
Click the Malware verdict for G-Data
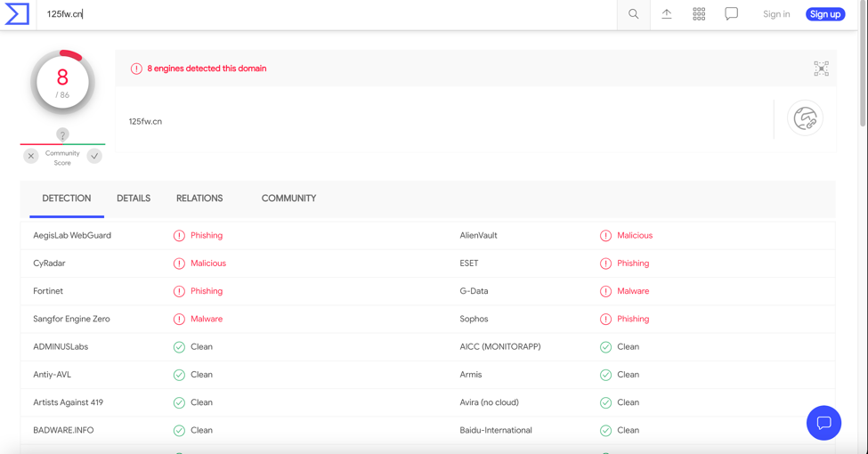(x=633, y=291)
